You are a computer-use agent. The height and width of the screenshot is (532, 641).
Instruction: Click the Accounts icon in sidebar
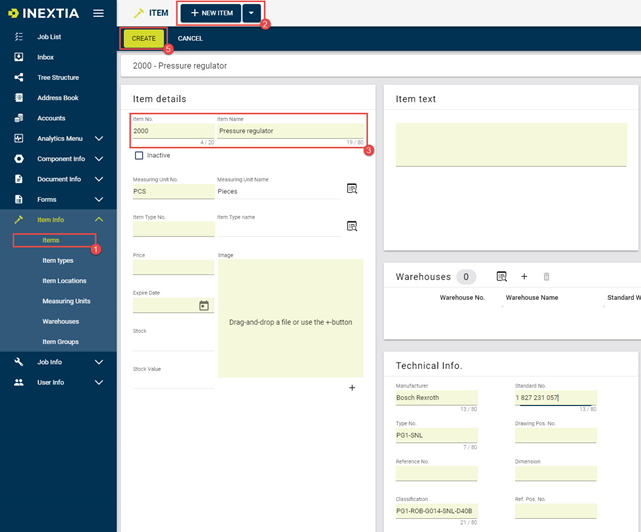19,118
